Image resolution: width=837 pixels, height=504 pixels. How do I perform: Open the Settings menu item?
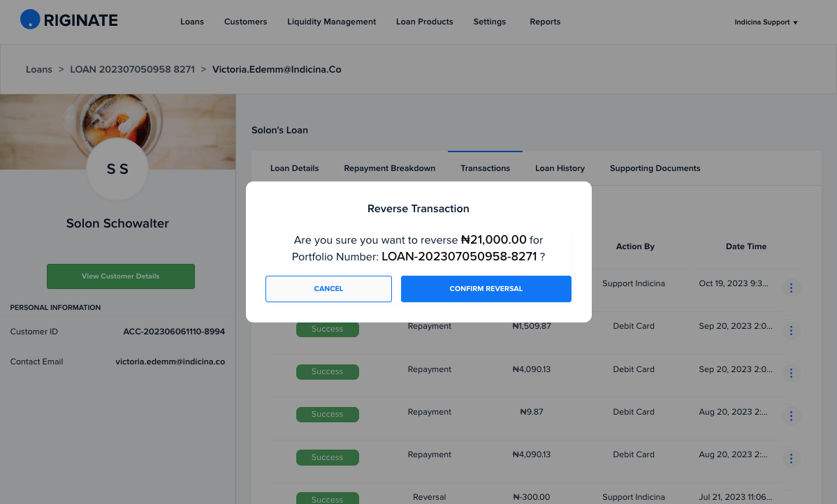pos(490,22)
